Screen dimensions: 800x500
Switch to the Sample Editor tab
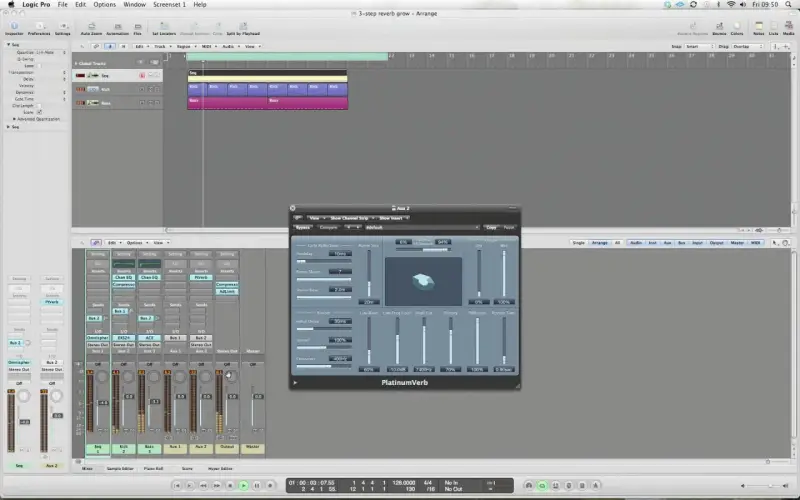point(120,468)
